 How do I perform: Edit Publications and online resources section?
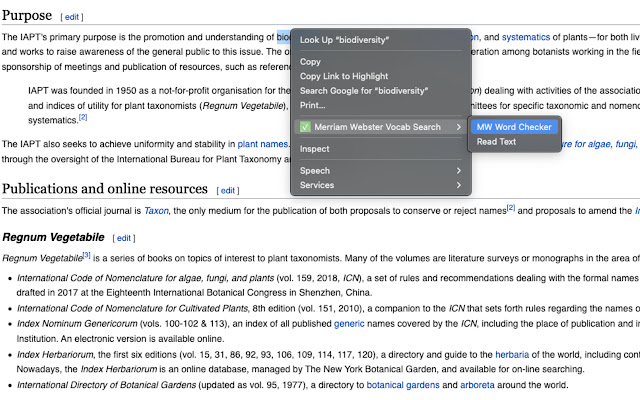(x=228, y=191)
